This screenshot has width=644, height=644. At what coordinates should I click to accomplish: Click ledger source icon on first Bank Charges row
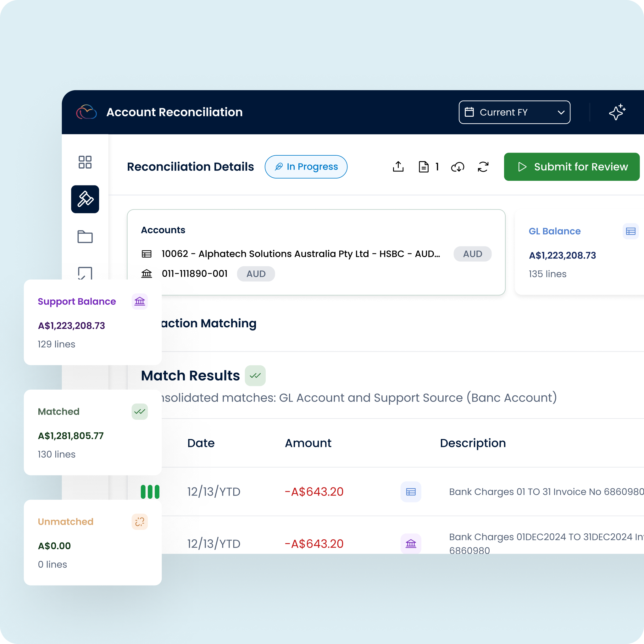click(x=411, y=491)
